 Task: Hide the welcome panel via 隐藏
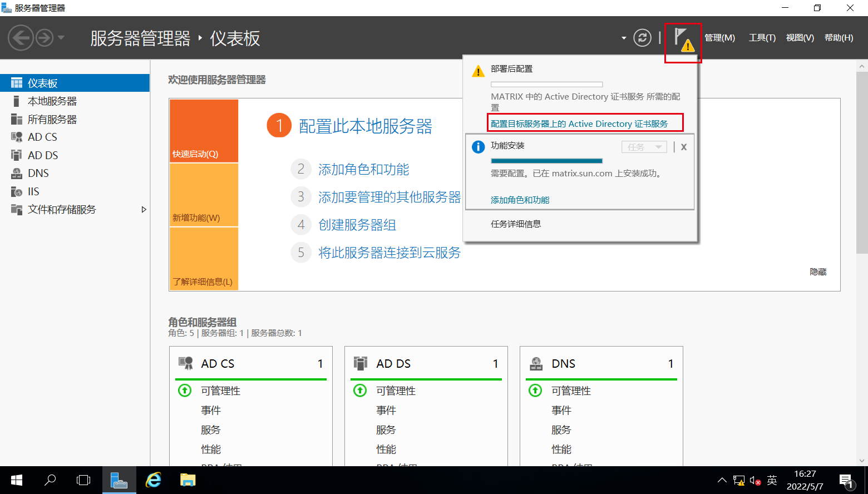click(818, 272)
